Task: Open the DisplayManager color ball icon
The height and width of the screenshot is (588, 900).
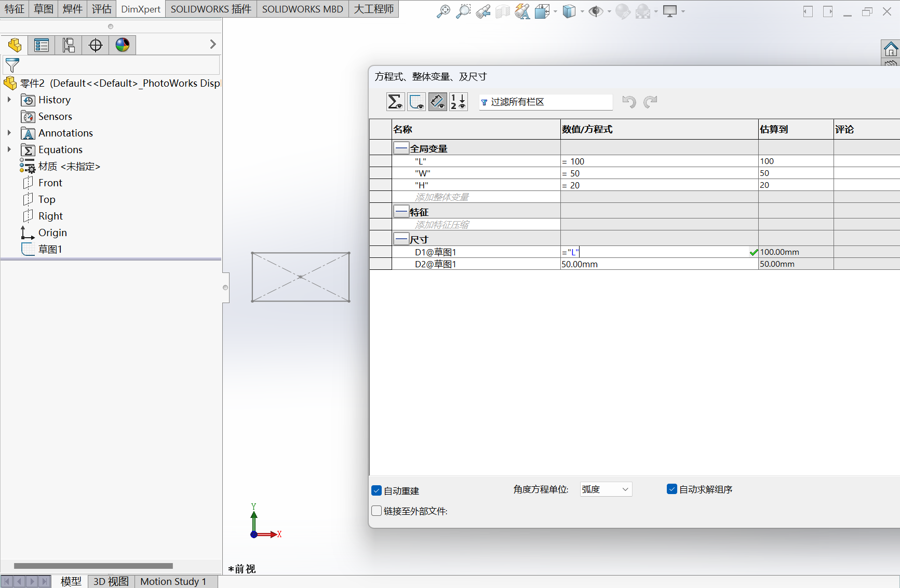Action: (x=123, y=45)
